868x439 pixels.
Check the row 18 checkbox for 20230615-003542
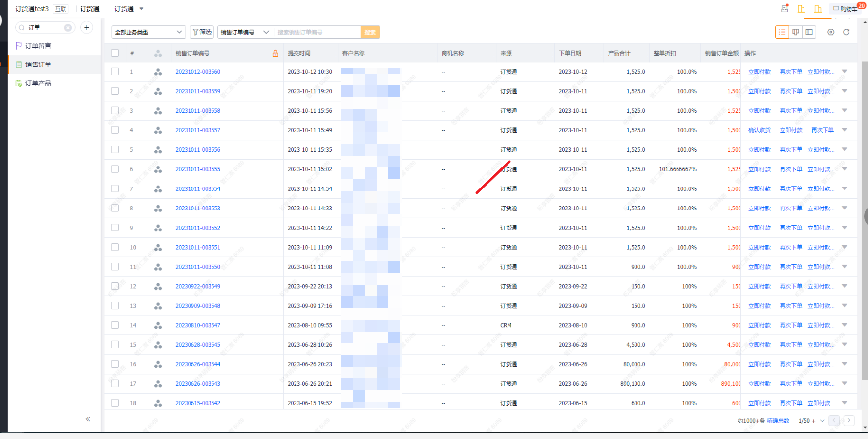115,403
